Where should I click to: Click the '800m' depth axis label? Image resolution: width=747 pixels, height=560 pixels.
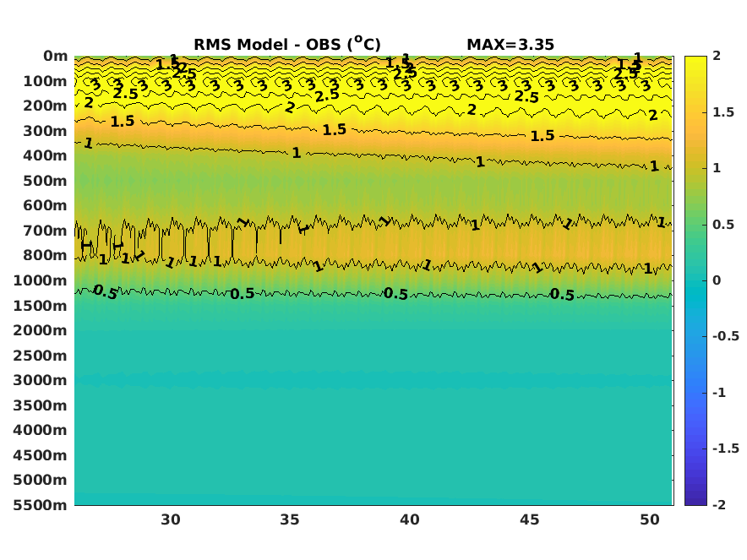point(46,256)
